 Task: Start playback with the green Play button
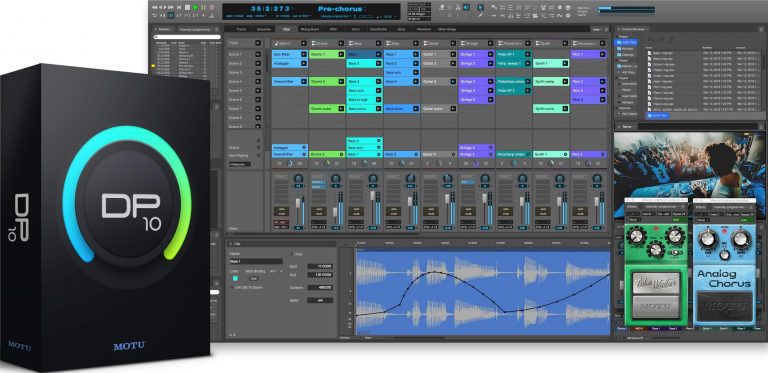[x=195, y=7]
